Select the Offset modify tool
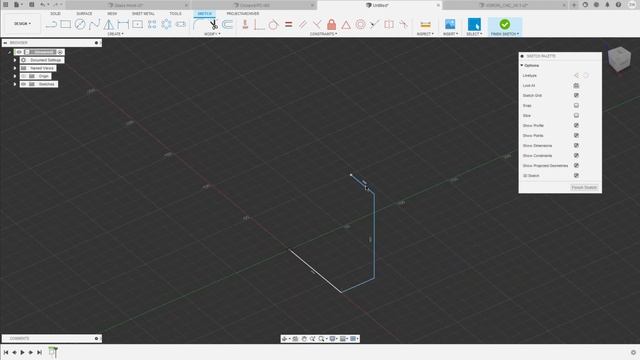The image size is (640, 360). [227, 24]
